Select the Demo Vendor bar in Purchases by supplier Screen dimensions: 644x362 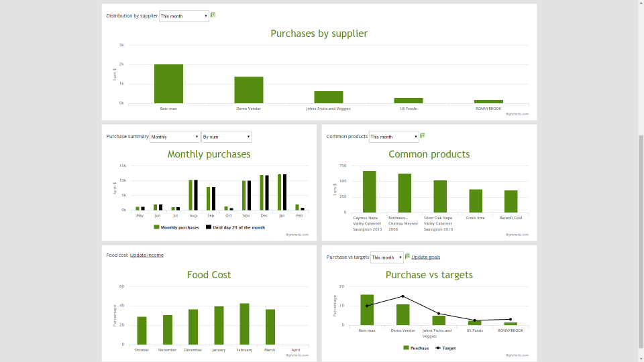click(x=248, y=90)
